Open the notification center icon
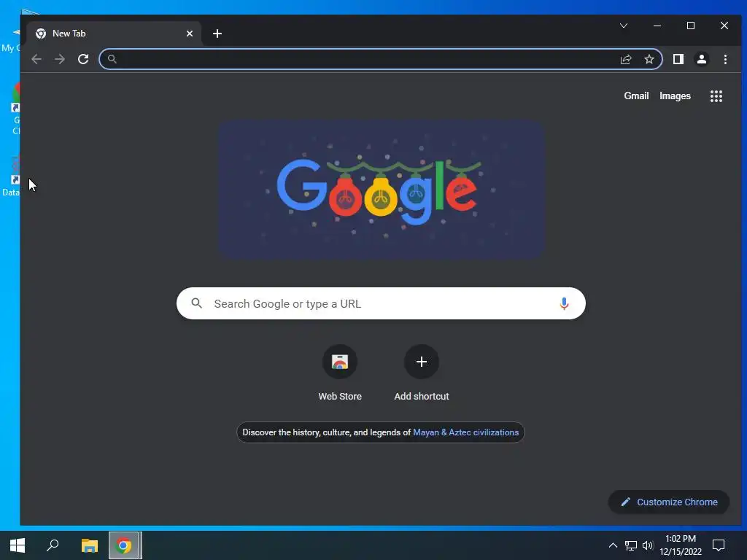 click(718, 545)
